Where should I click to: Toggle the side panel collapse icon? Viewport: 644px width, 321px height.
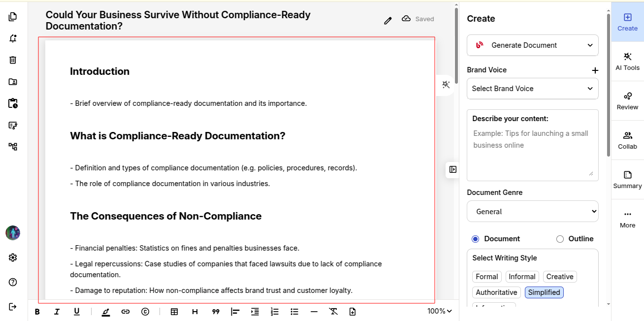[x=452, y=169]
